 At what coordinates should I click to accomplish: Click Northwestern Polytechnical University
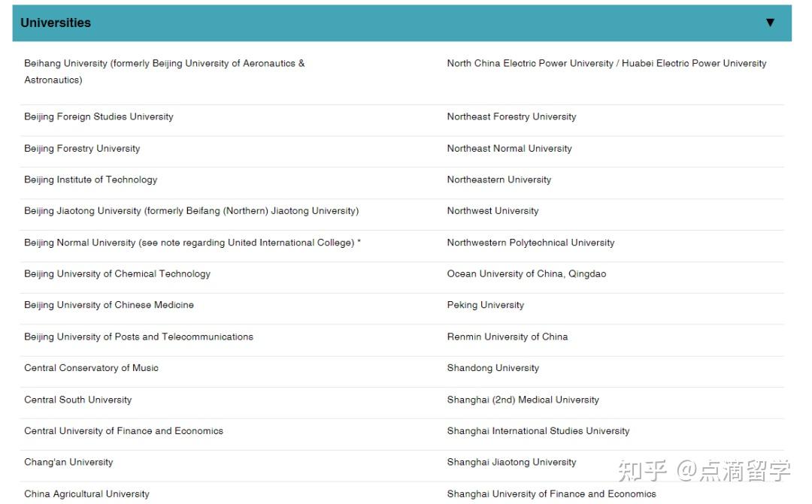pos(530,243)
